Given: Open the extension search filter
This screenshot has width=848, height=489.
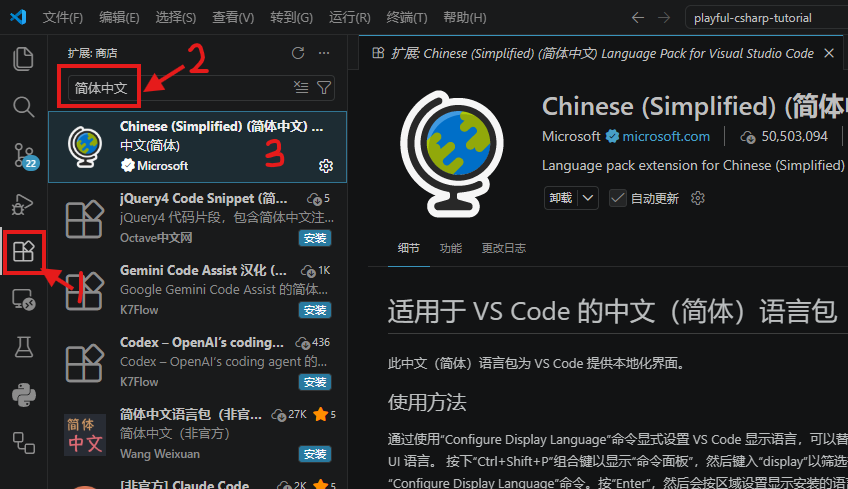Looking at the screenshot, I should coord(324,87).
